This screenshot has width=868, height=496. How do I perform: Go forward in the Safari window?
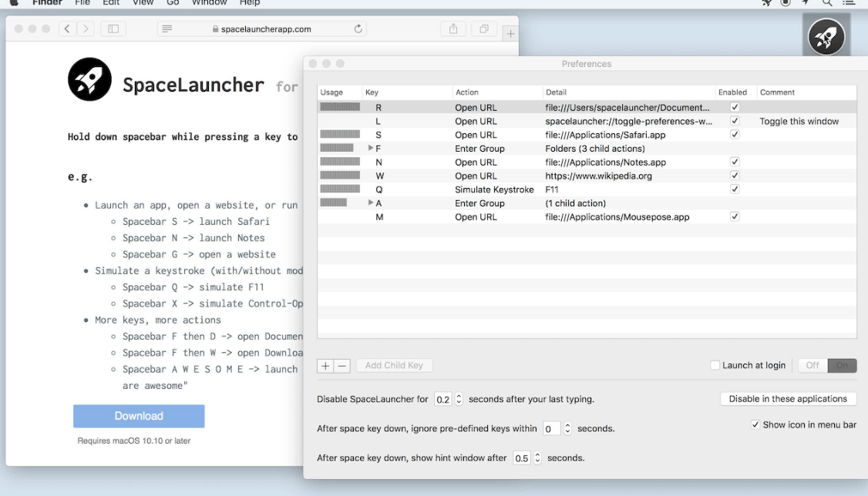pos(86,28)
